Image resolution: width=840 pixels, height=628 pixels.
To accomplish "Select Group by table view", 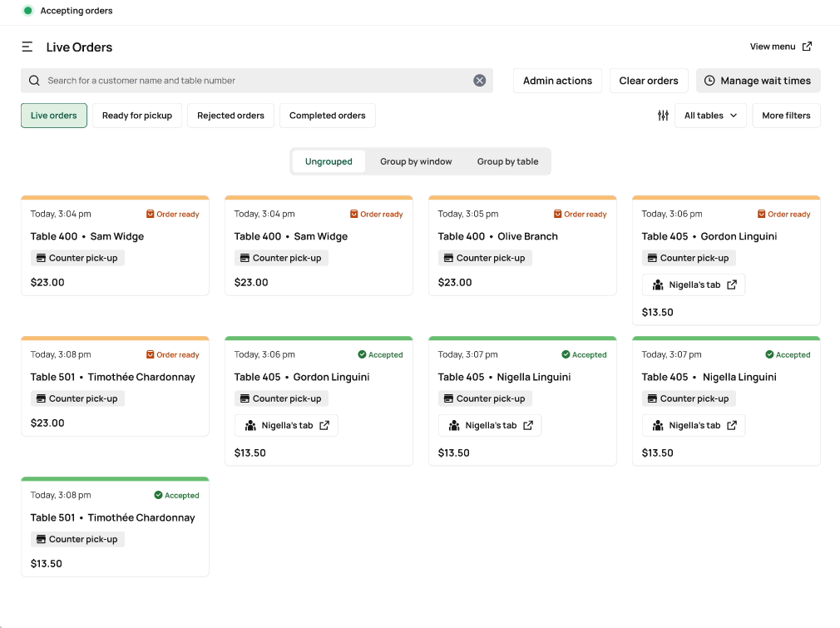I will [507, 161].
